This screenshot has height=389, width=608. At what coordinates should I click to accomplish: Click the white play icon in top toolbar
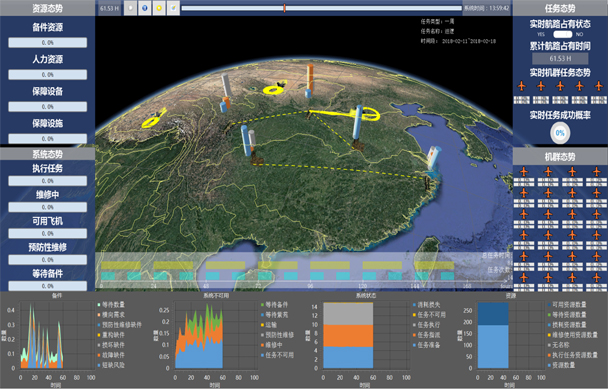[130, 8]
